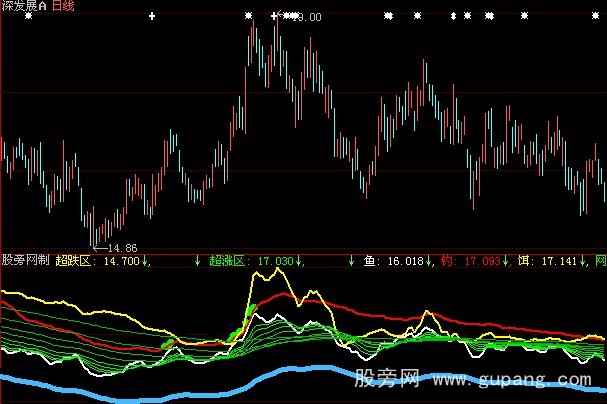Click the down arrow after 超跌区 14.700
Viewport: 607px width, 404px height.
pos(147,261)
